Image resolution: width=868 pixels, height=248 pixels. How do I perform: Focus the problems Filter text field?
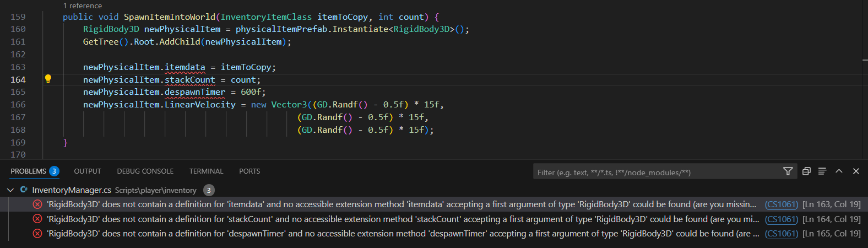(655, 172)
